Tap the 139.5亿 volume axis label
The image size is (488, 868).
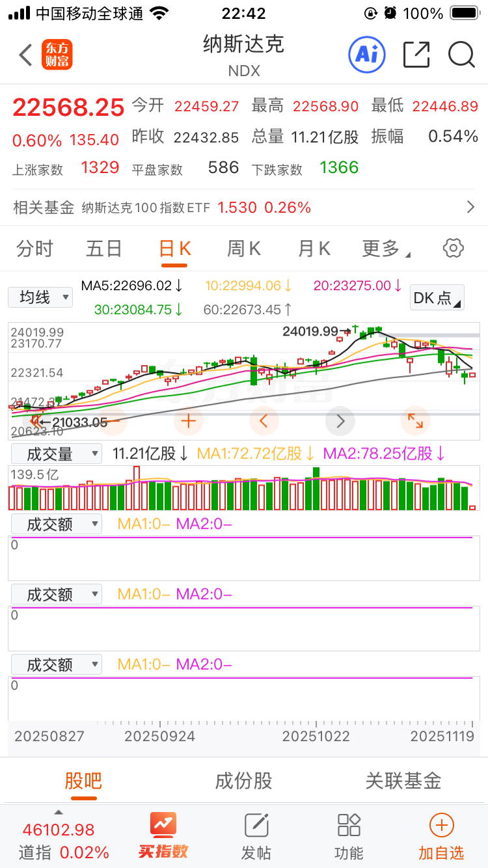tap(35, 475)
